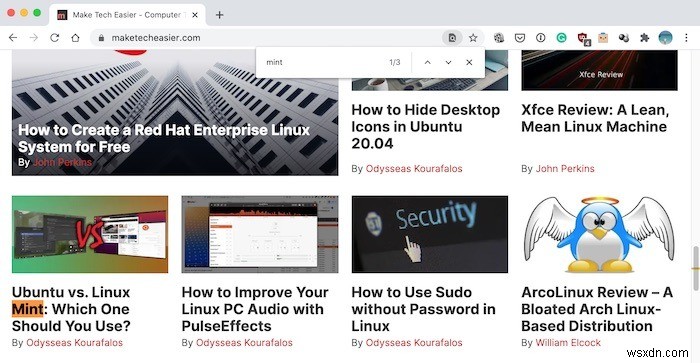Open the green Grammarly extension

click(561, 38)
